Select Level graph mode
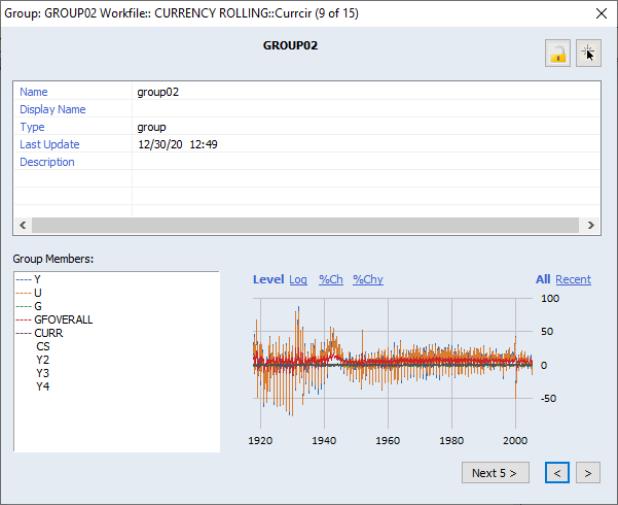 click(x=268, y=280)
